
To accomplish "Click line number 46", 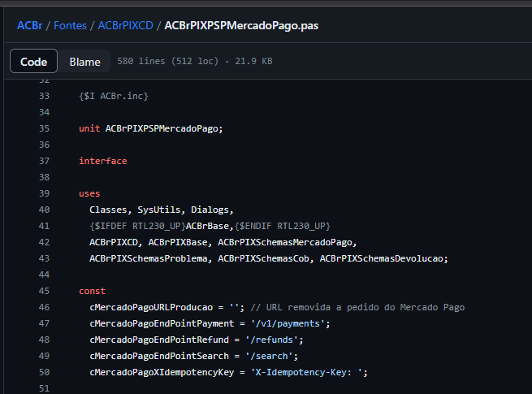I will (x=44, y=307).
